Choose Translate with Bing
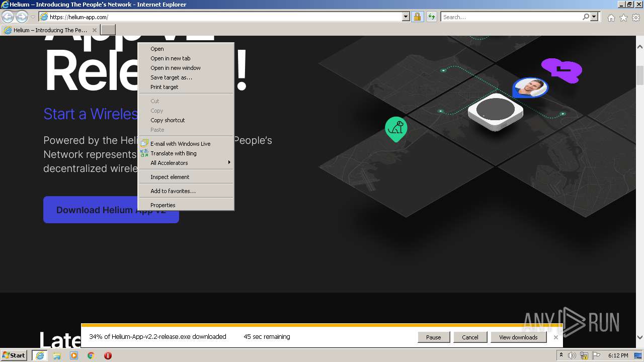Screen dimensions: 644x362 tap(186, 153)
